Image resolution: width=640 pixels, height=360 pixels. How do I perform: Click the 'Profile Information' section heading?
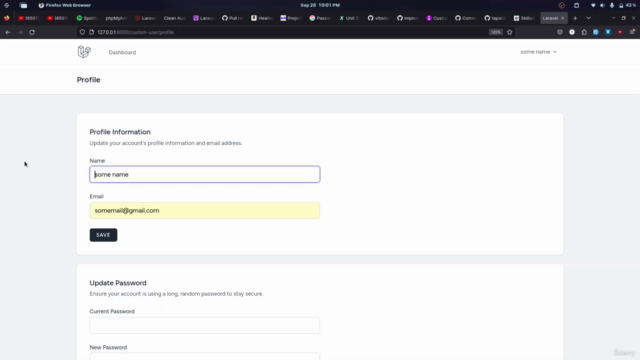click(120, 132)
